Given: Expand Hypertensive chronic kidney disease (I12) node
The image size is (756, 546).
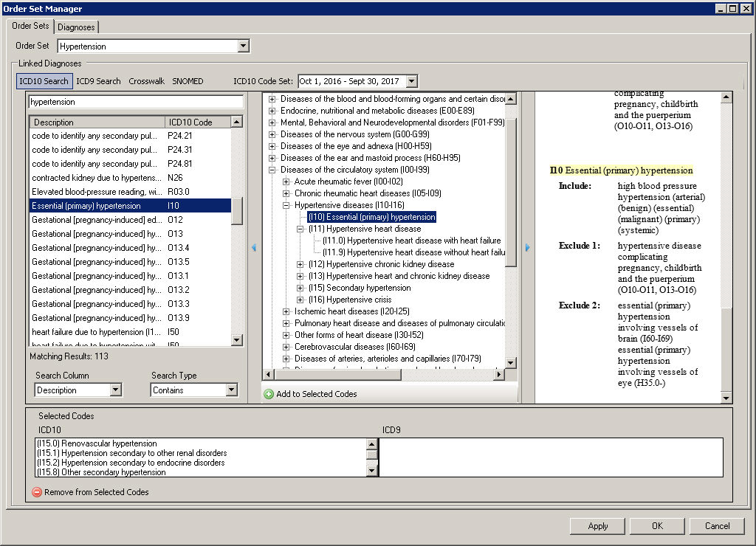Looking at the screenshot, I should 300,264.
